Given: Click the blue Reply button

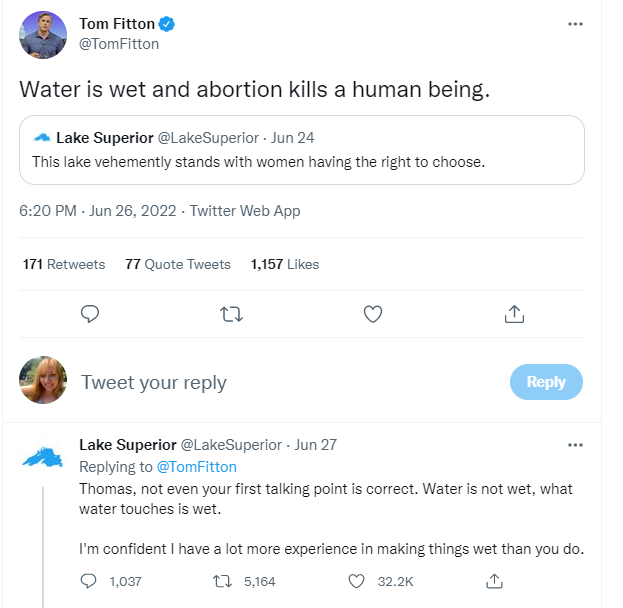Looking at the screenshot, I should (x=546, y=381).
